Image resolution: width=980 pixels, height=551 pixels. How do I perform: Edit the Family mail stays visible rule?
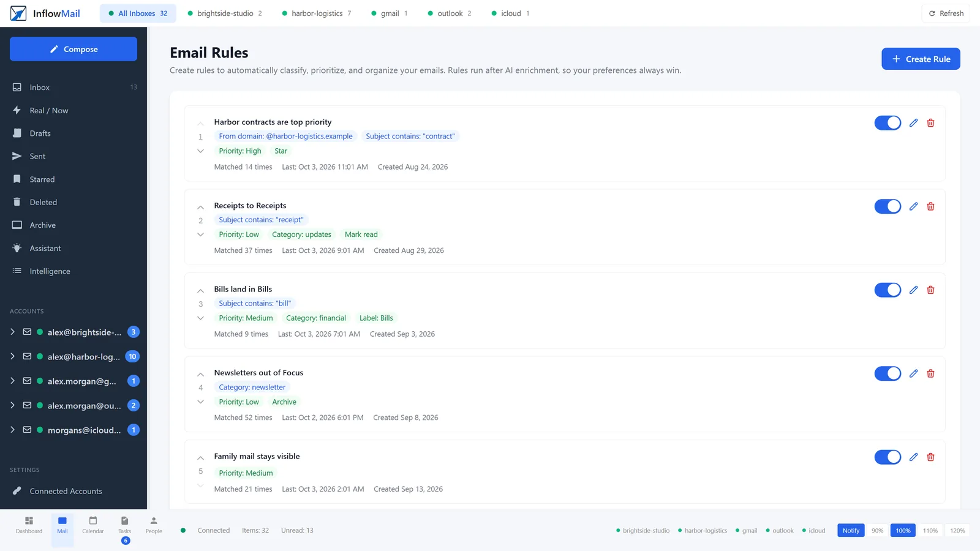click(x=913, y=457)
